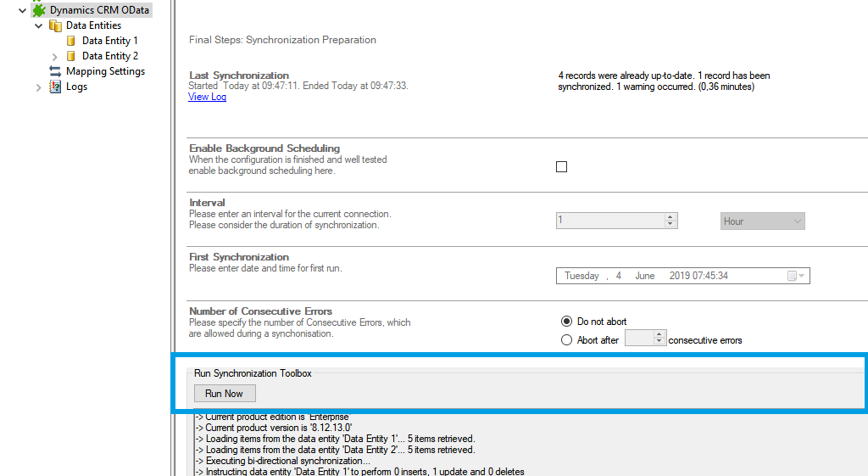Image resolution: width=868 pixels, height=476 pixels.
Task: Open the Mapping Settings tree item
Action: pyautogui.click(x=105, y=71)
